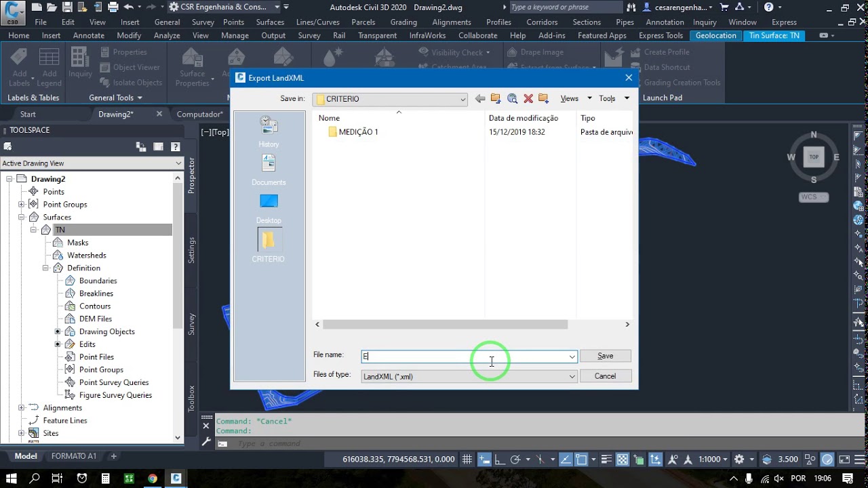Viewport: 868px width, 488px height.
Task: Click the Search the Web icon
Action: click(512, 98)
